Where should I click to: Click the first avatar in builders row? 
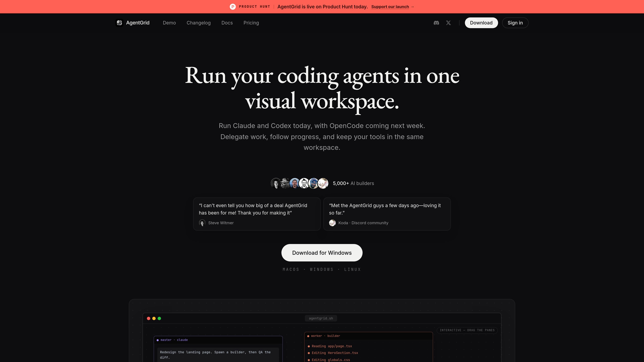point(276,183)
